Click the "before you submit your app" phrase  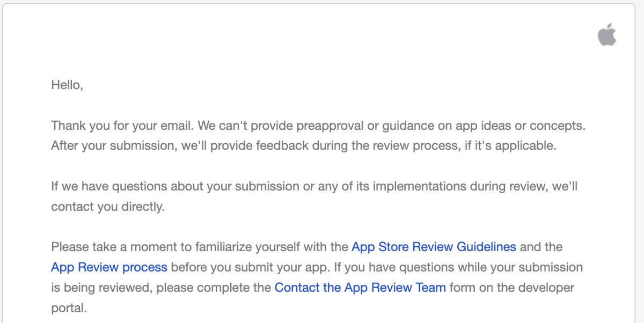point(240,267)
